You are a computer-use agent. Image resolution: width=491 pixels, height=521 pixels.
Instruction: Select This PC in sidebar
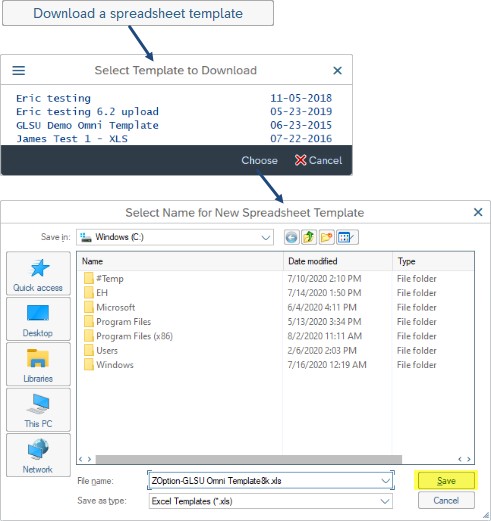click(x=38, y=410)
